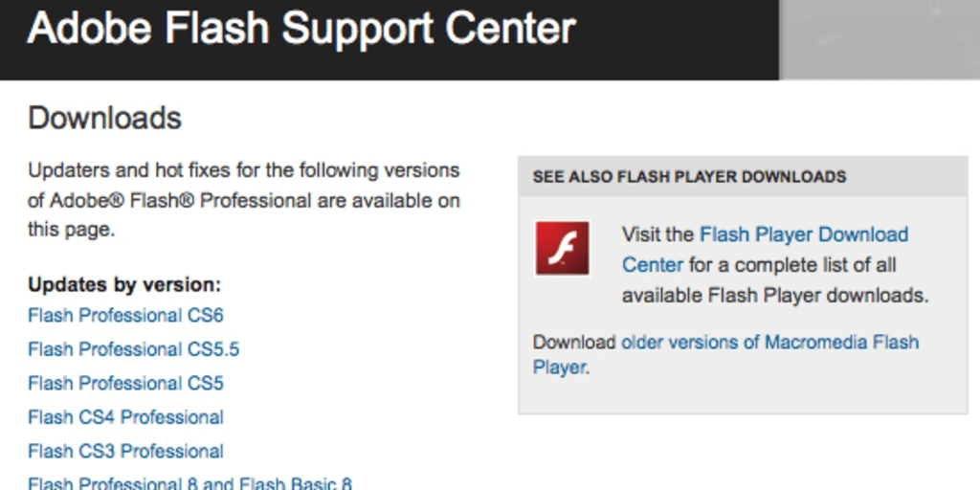Select the Flash Professional CS5 link
Image resolution: width=980 pixels, height=490 pixels.
click(125, 383)
